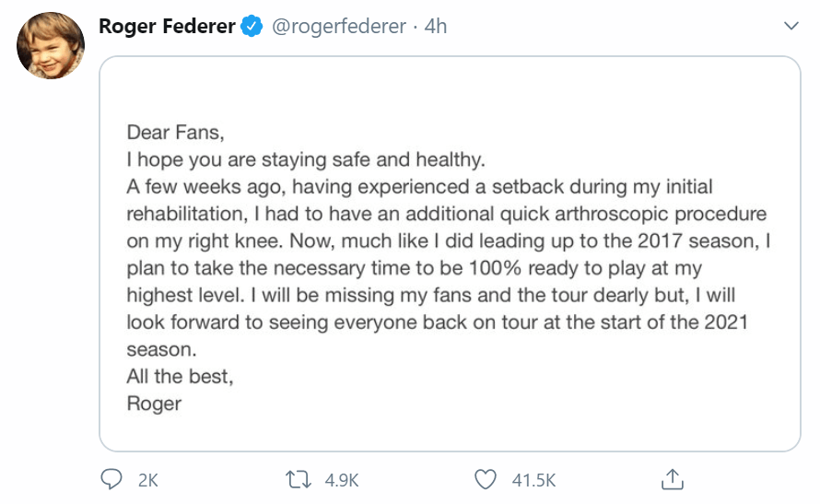Open the tweet via the 4h timestamp
820x504 pixels.
[434, 27]
